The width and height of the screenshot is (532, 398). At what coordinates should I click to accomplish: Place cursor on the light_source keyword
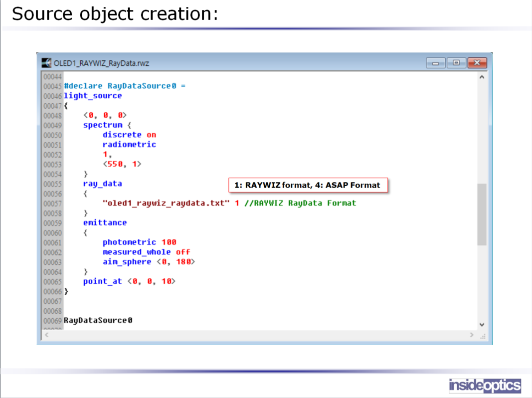(x=93, y=96)
